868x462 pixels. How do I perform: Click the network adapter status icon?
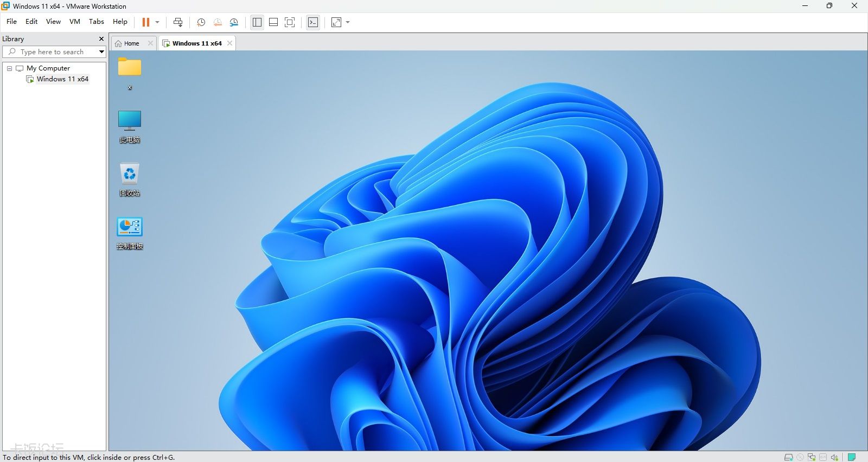(x=812, y=457)
